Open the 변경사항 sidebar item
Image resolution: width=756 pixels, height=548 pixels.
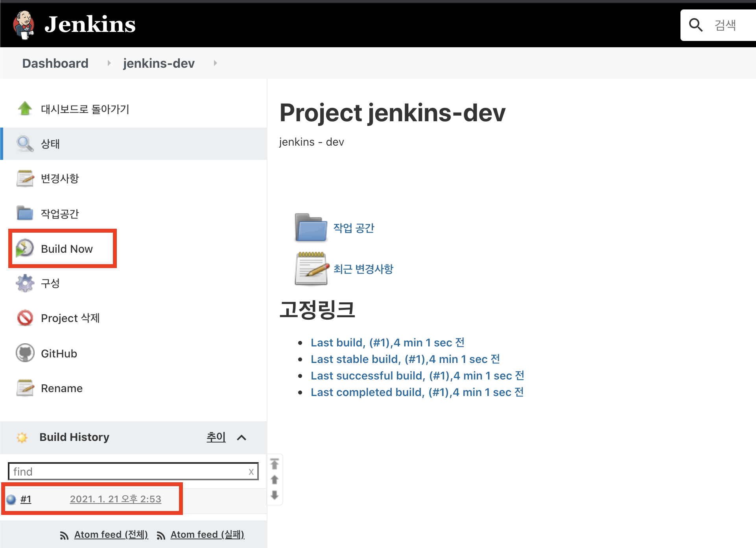[x=60, y=178]
